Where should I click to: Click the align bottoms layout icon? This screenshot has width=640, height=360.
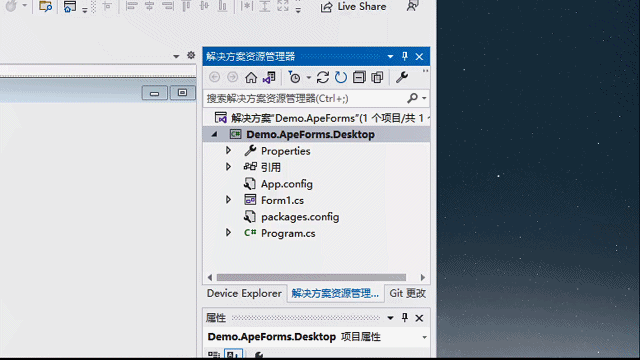click(x=222, y=6)
